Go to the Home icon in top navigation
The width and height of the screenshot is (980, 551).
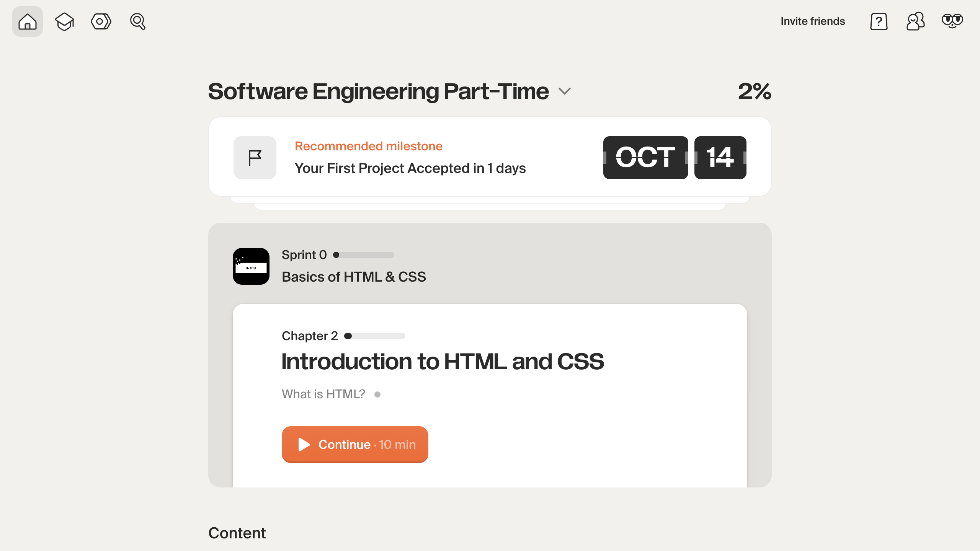tap(28, 21)
